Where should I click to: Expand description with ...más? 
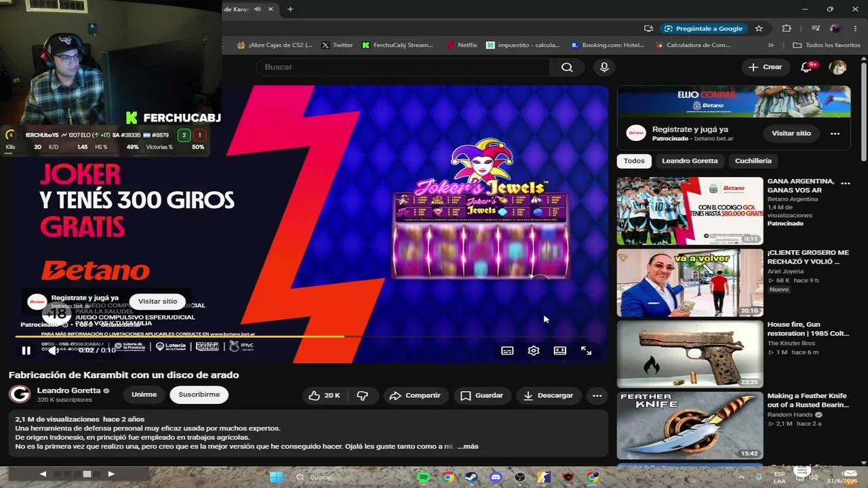click(468, 446)
